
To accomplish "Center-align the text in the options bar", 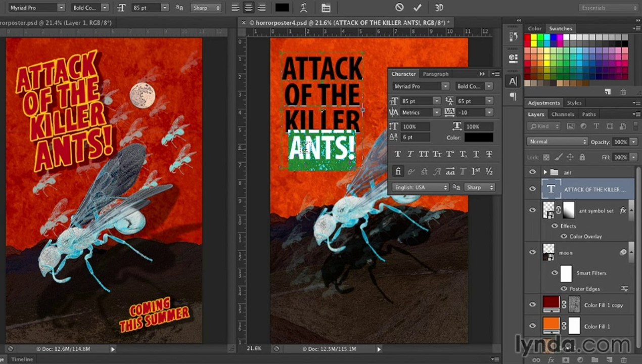I will [249, 8].
